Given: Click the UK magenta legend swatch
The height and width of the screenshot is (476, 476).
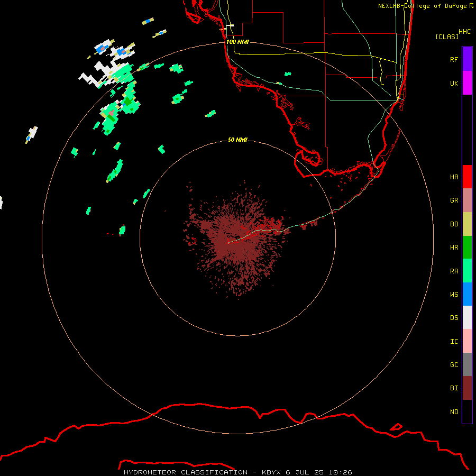Looking at the screenshot, I should click(467, 83).
